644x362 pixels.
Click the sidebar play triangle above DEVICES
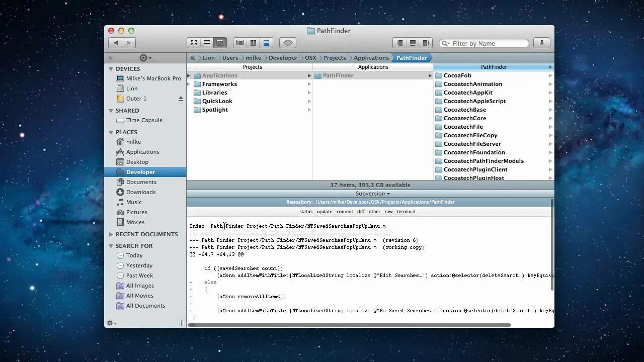click(111, 58)
